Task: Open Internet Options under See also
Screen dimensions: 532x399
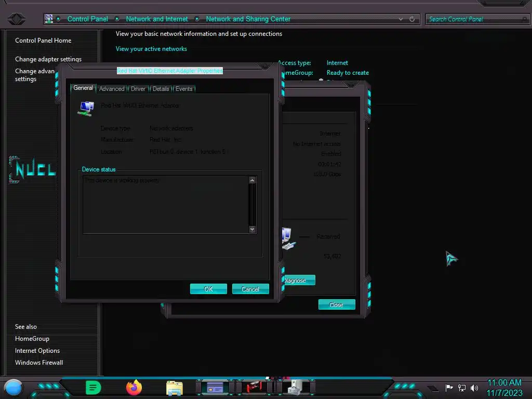Action: click(37, 351)
